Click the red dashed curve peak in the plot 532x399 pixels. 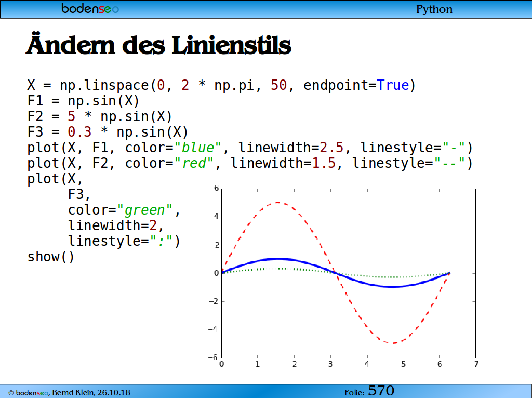tap(278, 203)
